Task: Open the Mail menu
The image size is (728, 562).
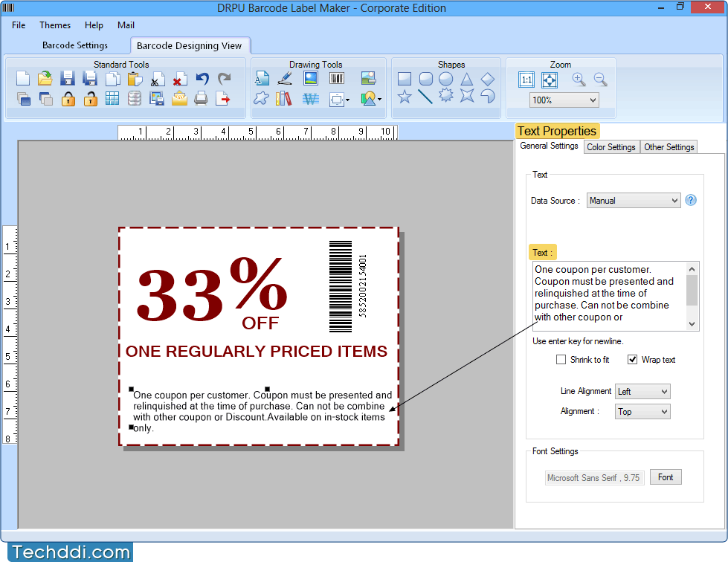Action: click(126, 25)
